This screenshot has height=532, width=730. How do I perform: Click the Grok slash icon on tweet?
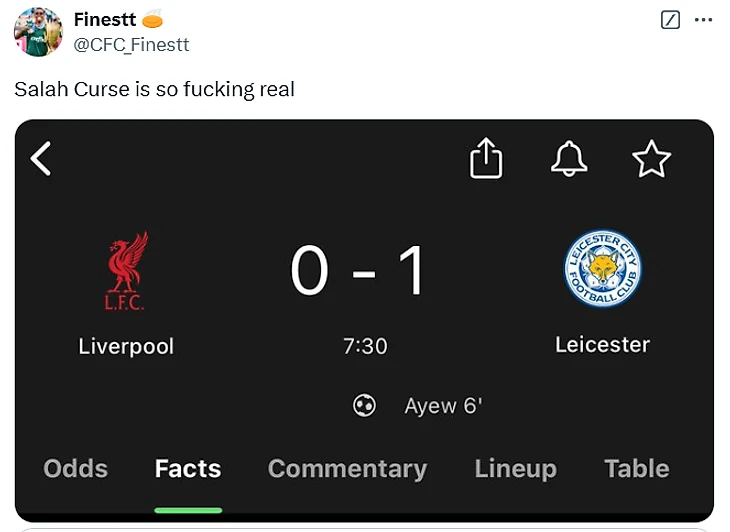coord(672,20)
